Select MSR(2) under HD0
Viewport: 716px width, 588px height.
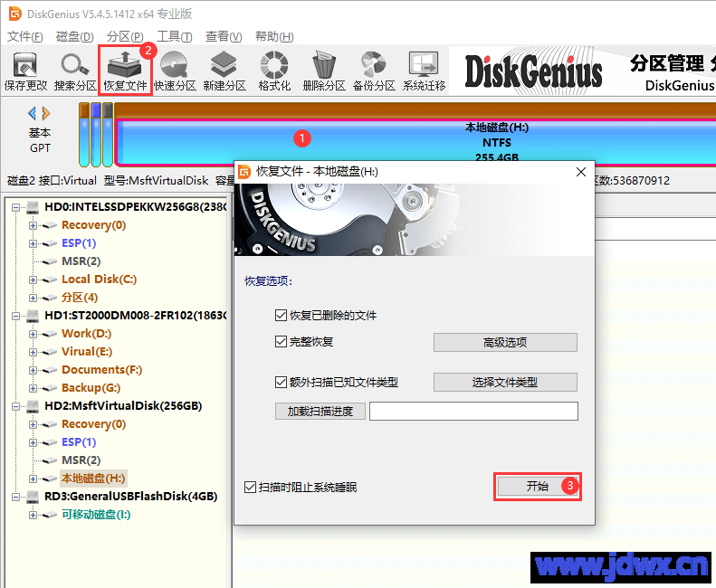(81, 261)
